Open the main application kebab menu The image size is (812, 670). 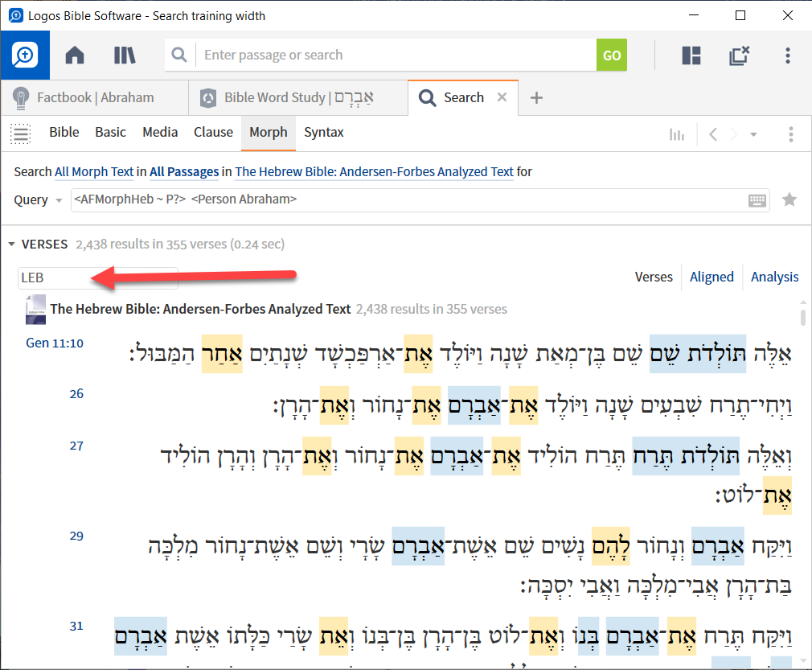pos(788,55)
